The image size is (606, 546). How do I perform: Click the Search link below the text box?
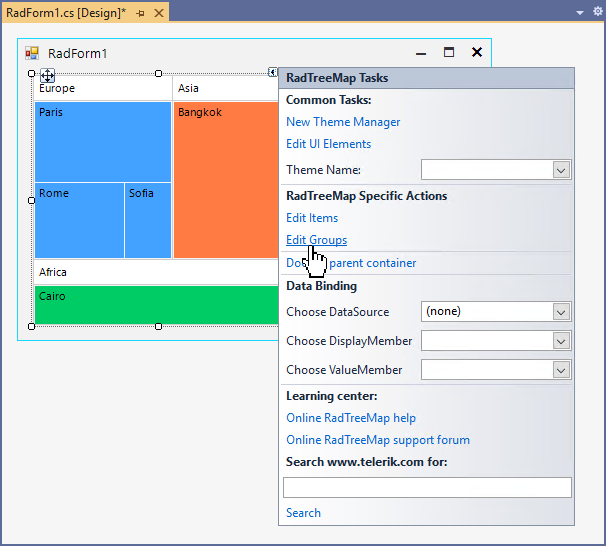pyautogui.click(x=303, y=513)
